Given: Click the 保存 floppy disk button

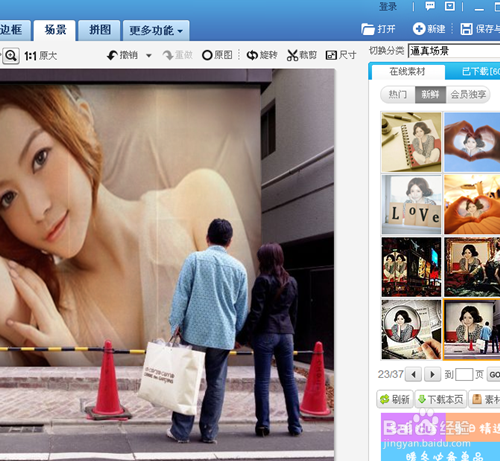Looking at the screenshot, I should pyautogui.click(x=480, y=29).
